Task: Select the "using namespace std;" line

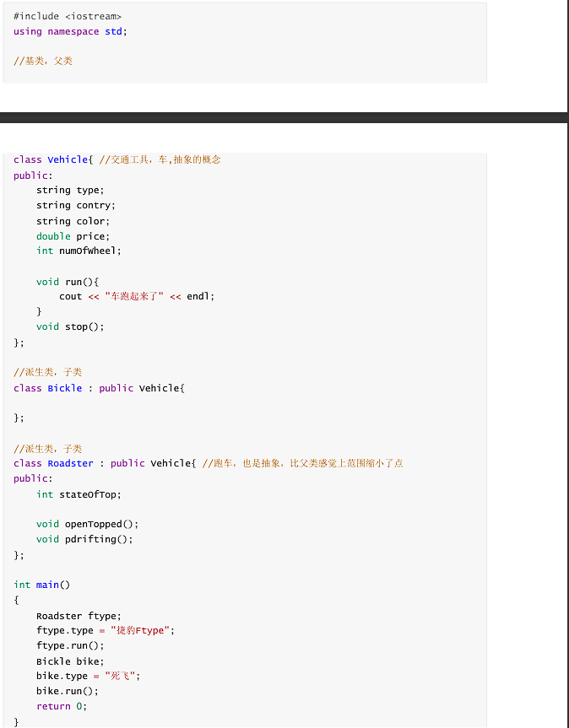Action: (x=70, y=31)
